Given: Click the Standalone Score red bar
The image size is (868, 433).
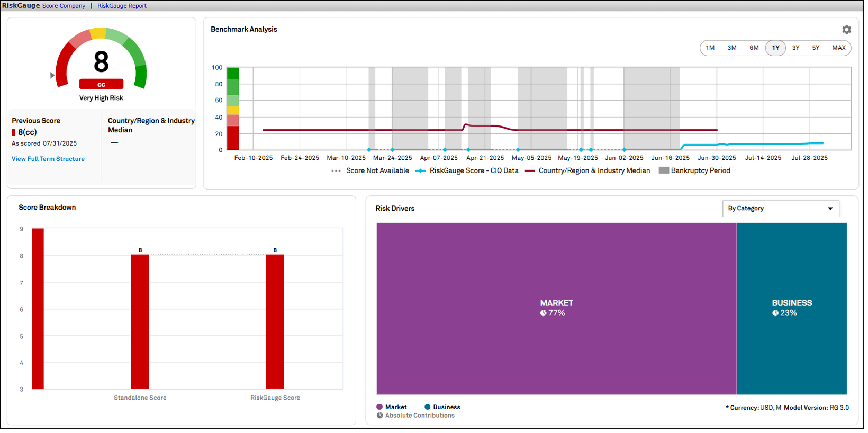Looking at the screenshot, I should pos(140,322).
